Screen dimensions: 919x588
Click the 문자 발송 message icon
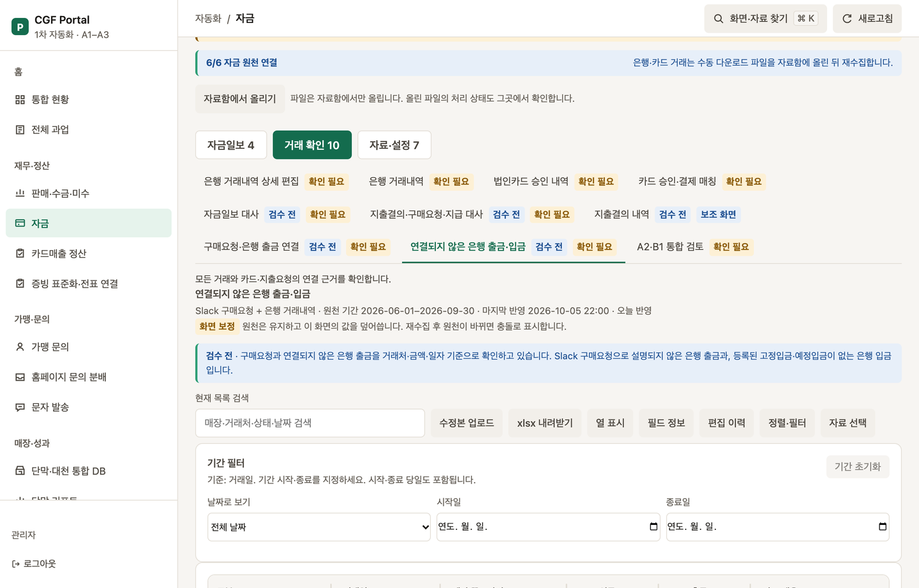[x=20, y=407]
